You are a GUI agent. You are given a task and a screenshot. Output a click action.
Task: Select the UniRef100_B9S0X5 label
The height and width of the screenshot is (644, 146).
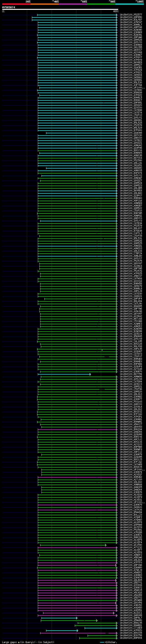point(131,633)
